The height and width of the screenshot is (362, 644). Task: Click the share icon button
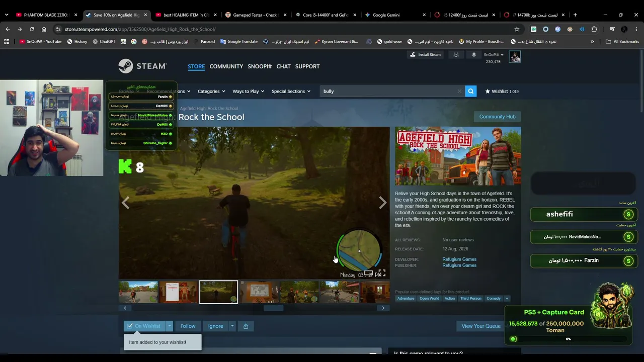[x=246, y=326]
